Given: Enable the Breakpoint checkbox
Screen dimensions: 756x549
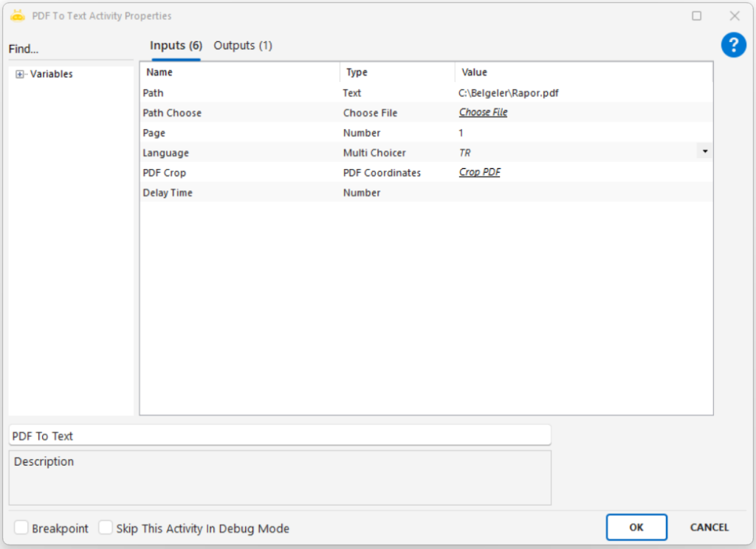Looking at the screenshot, I should click(x=22, y=528).
